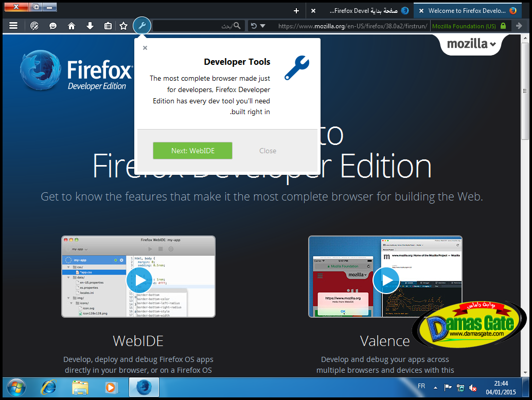Click the Close link in the popup
Viewport: 532px width, 400px height.
[268, 151]
